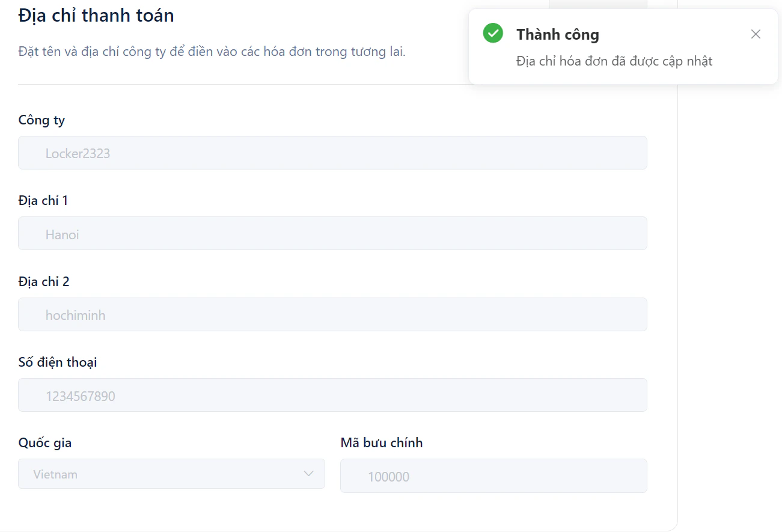Viewport: 782px width, 532px height.
Task: Click the Công ty input field
Action: (x=332, y=153)
